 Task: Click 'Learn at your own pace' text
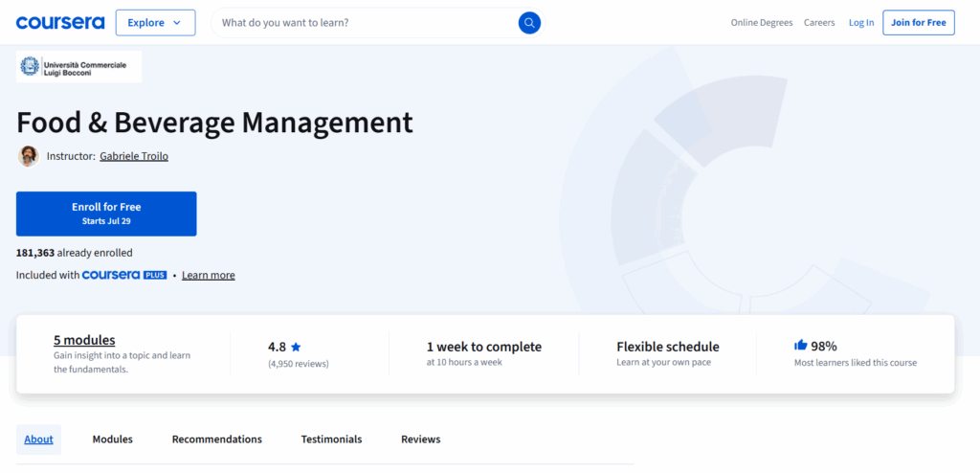[664, 362]
